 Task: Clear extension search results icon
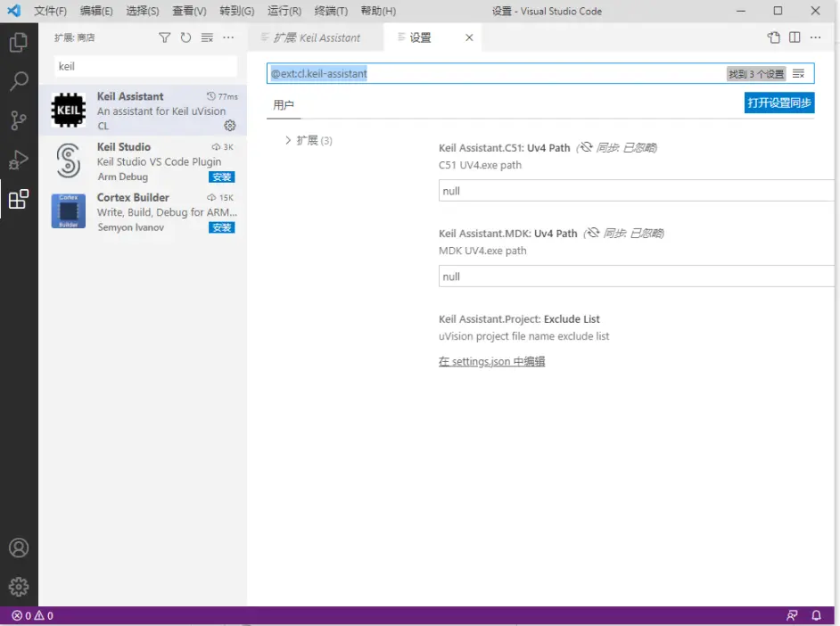[207, 37]
